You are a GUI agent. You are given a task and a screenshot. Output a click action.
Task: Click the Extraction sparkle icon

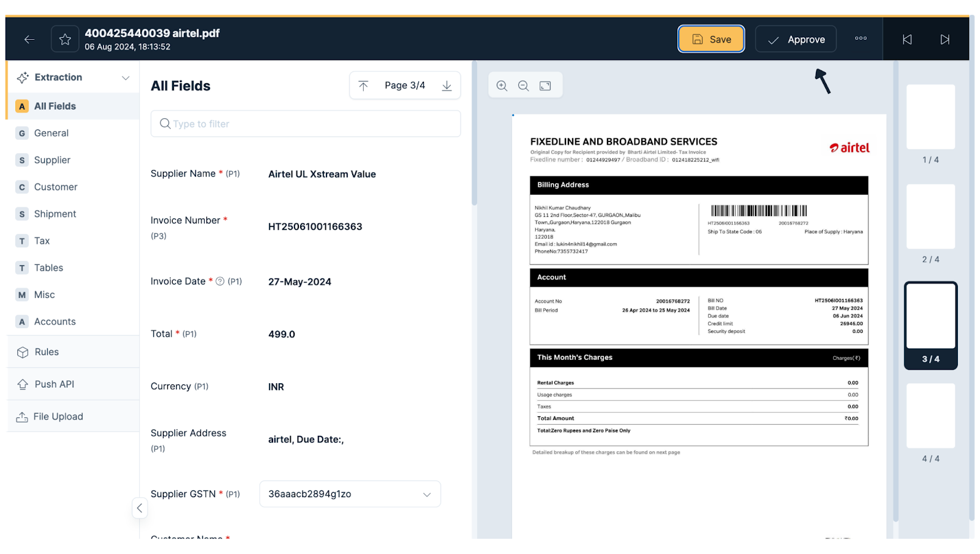coord(23,78)
